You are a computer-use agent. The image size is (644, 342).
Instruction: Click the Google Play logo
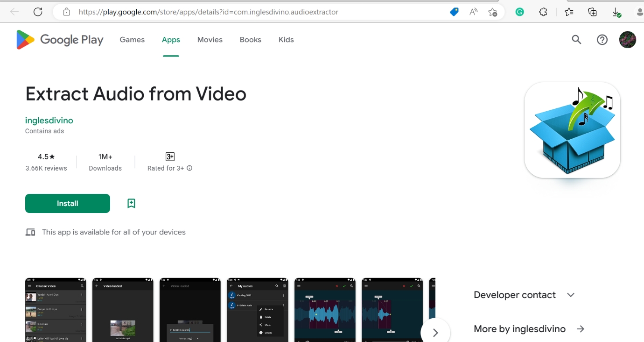[60, 40]
